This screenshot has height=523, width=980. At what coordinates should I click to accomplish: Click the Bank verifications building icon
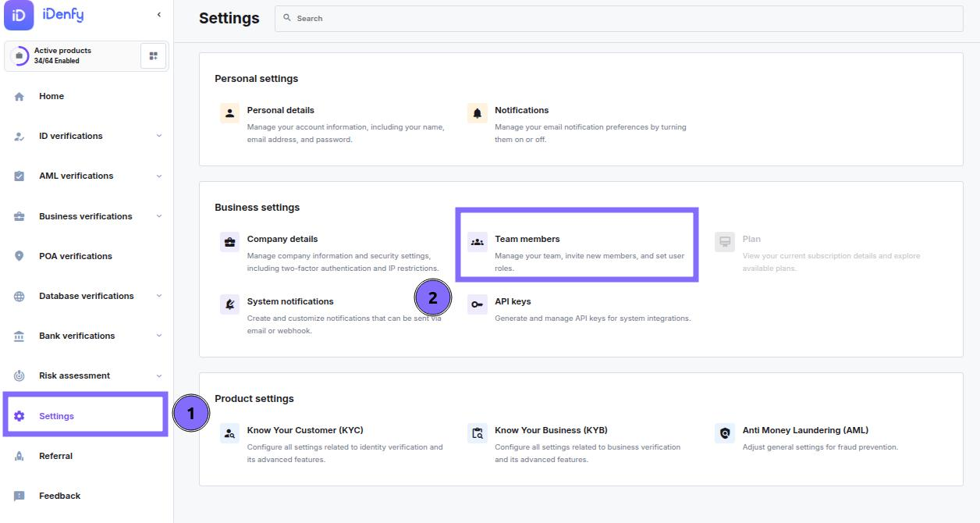pos(20,336)
